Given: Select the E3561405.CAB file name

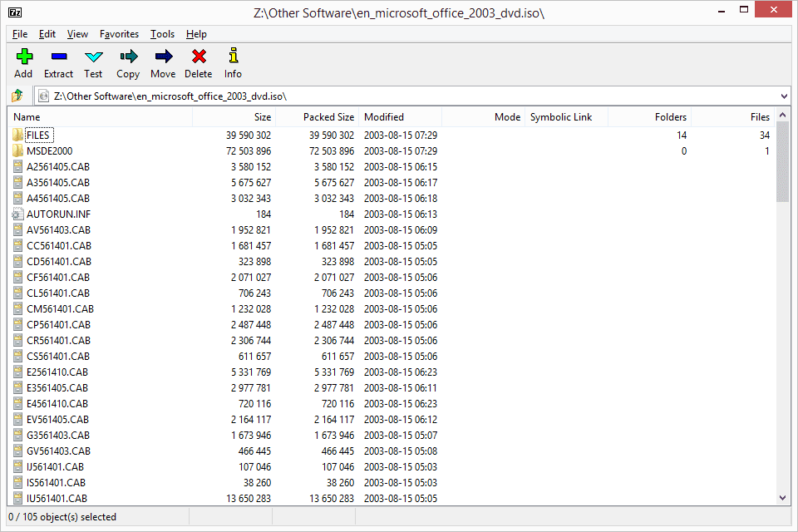Looking at the screenshot, I should coord(57,388).
